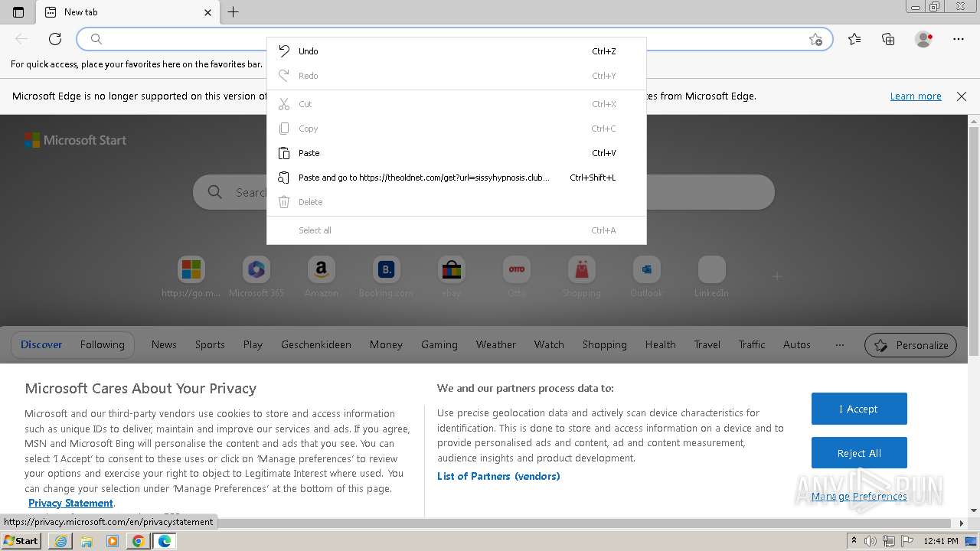Click the Delete context menu entry

point(456,202)
